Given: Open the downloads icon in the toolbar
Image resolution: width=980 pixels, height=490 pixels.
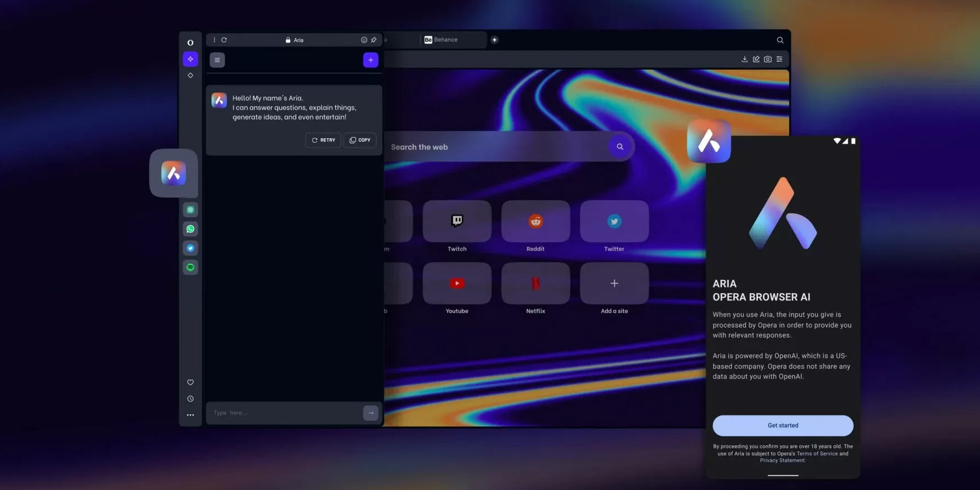Looking at the screenshot, I should click(x=745, y=59).
